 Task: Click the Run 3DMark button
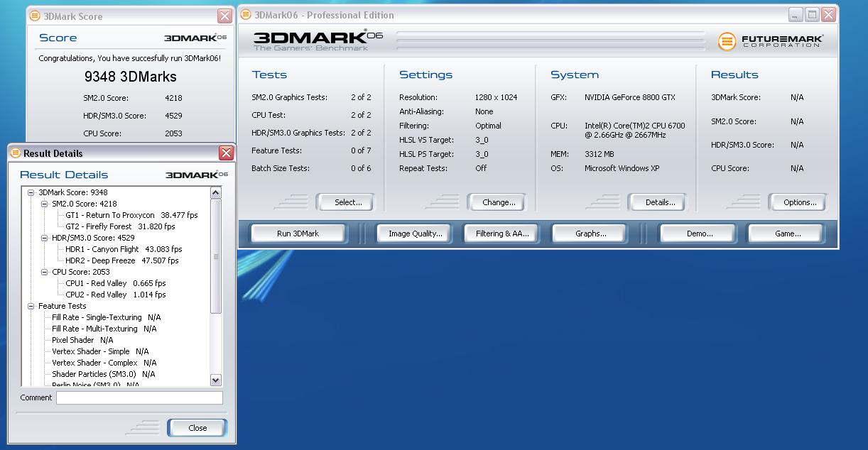coord(298,234)
